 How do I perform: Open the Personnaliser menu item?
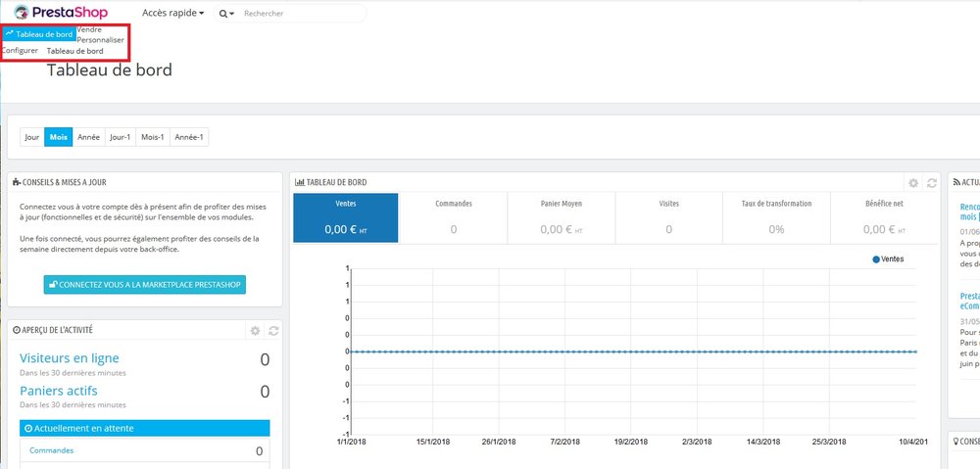[x=100, y=39]
